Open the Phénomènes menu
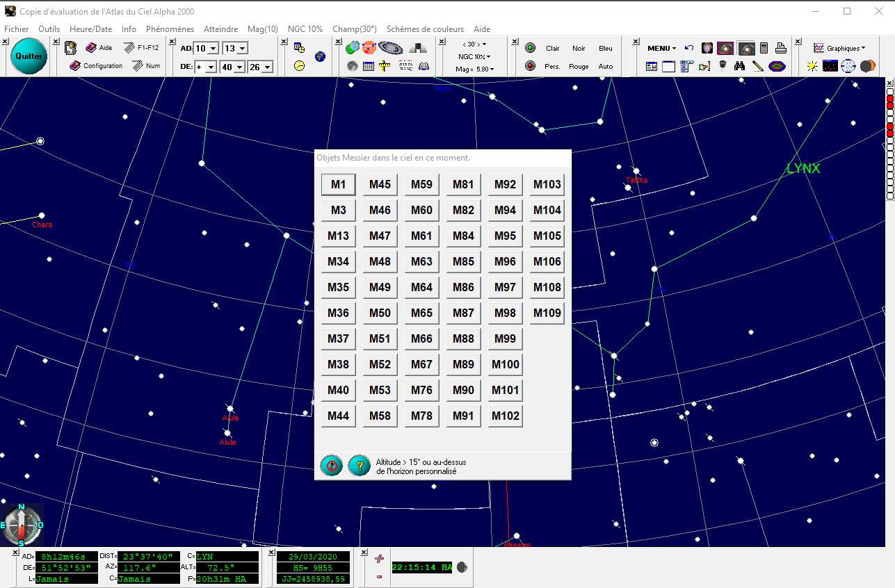This screenshot has height=588, width=895. click(170, 29)
